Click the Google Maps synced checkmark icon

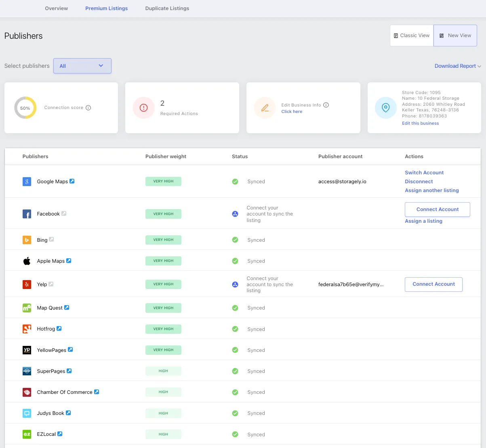click(235, 182)
